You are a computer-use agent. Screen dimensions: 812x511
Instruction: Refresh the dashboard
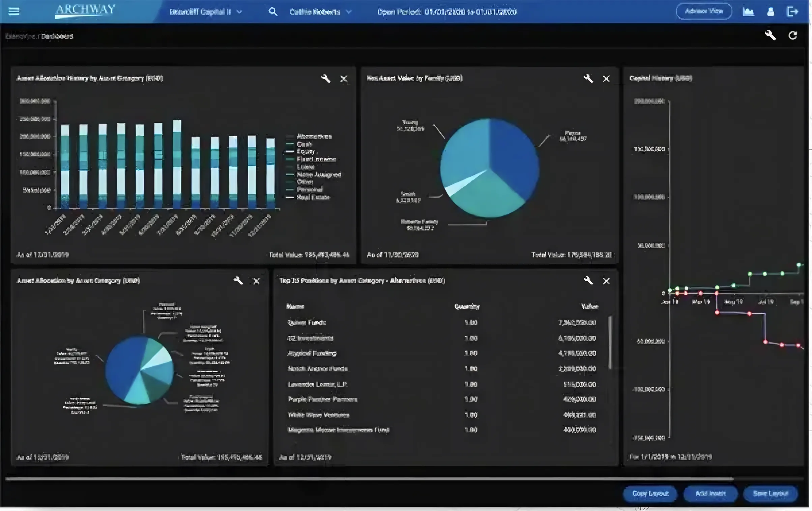tap(793, 35)
